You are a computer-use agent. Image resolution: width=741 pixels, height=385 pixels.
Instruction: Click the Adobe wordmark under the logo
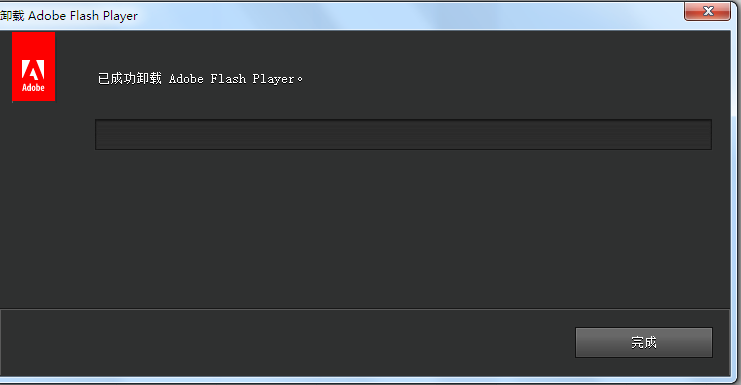33,87
